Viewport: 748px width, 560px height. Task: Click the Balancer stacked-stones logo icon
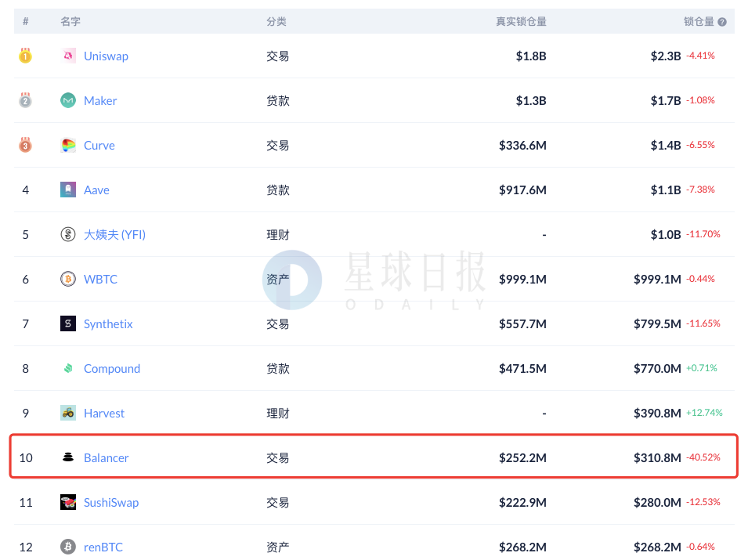tap(68, 457)
